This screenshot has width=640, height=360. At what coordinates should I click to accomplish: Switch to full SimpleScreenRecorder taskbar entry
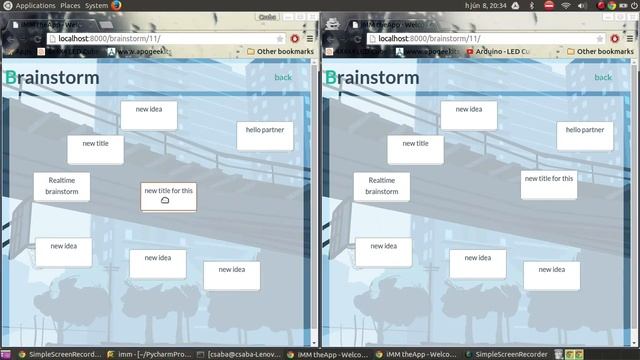507,354
